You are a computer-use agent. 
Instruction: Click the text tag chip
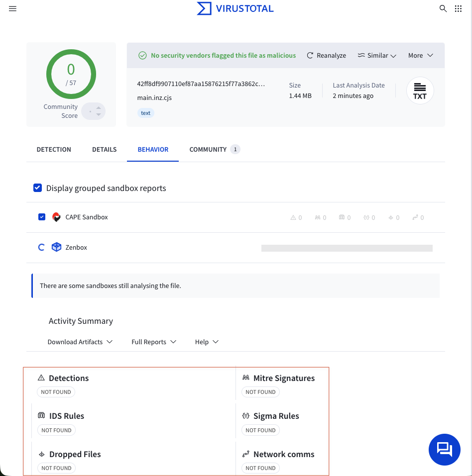tap(145, 113)
